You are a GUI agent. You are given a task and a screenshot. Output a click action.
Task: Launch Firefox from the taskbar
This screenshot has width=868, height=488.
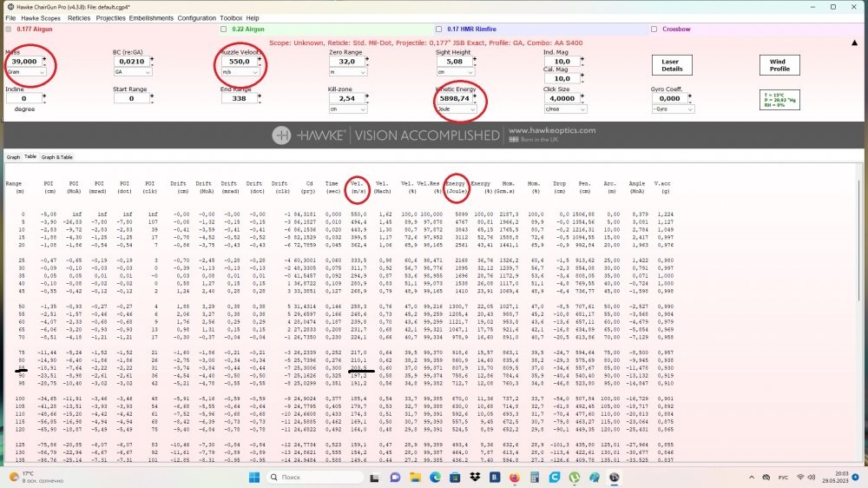coord(514,478)
